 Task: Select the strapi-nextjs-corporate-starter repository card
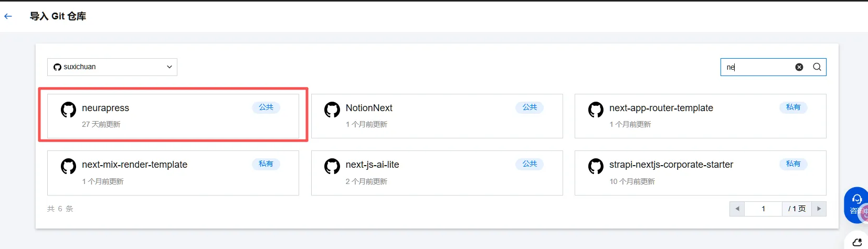700,173
